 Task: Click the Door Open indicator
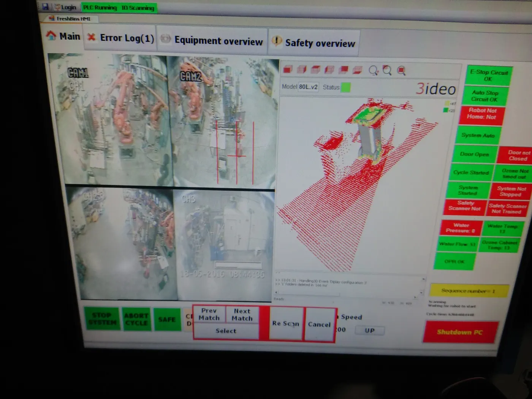coord(474,154)
